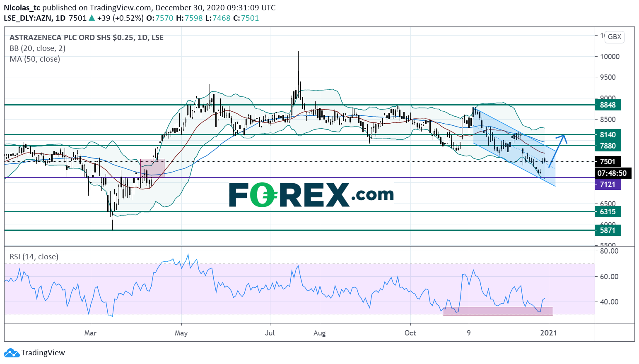639x364 pixels.
Task: Click the green 8848 resistance price label
Action: point(608,105)
